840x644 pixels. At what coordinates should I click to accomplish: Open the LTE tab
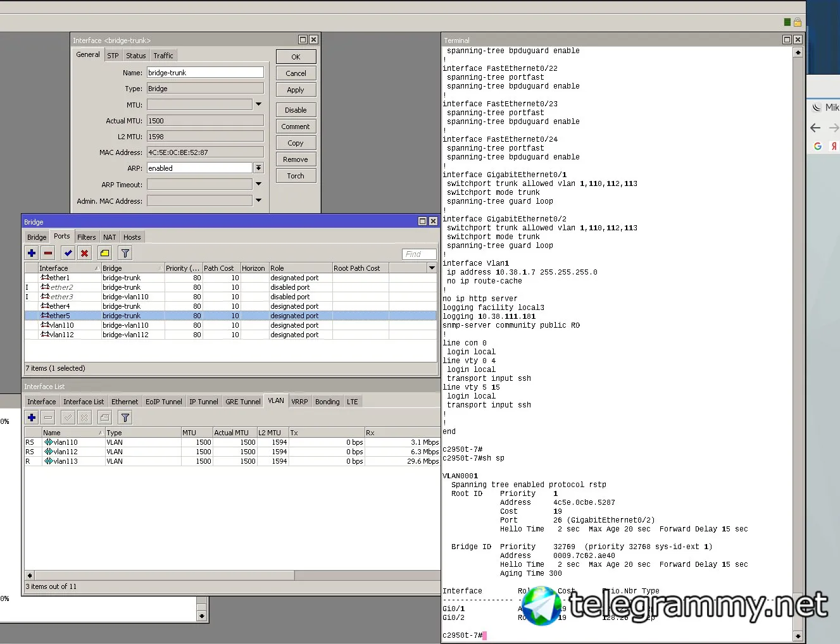[x=353, y=402]
